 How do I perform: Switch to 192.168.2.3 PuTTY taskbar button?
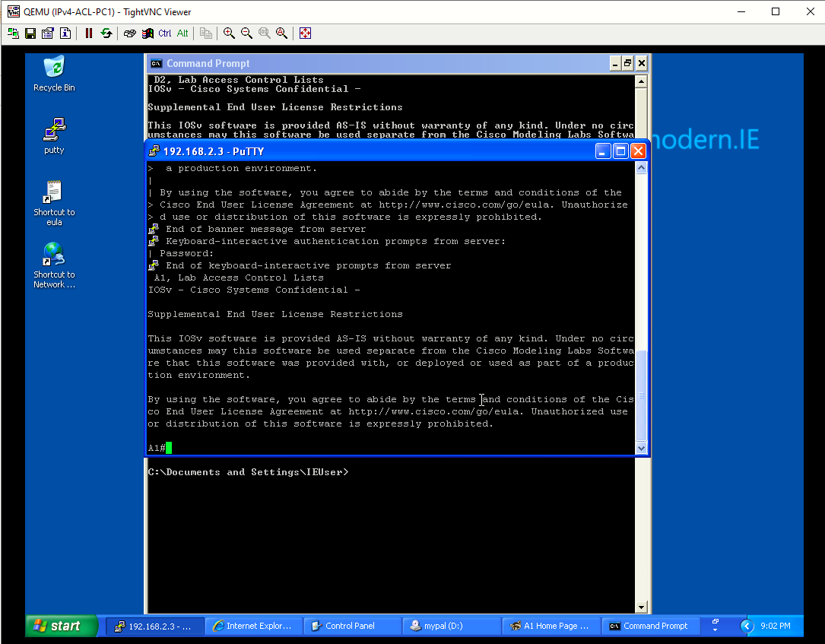[x=154, y=626]
